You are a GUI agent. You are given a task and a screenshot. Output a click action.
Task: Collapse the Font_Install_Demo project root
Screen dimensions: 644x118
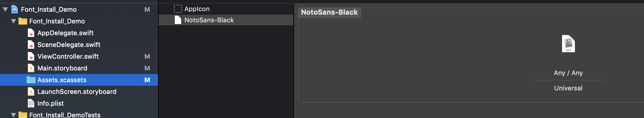tap(5, 9)
